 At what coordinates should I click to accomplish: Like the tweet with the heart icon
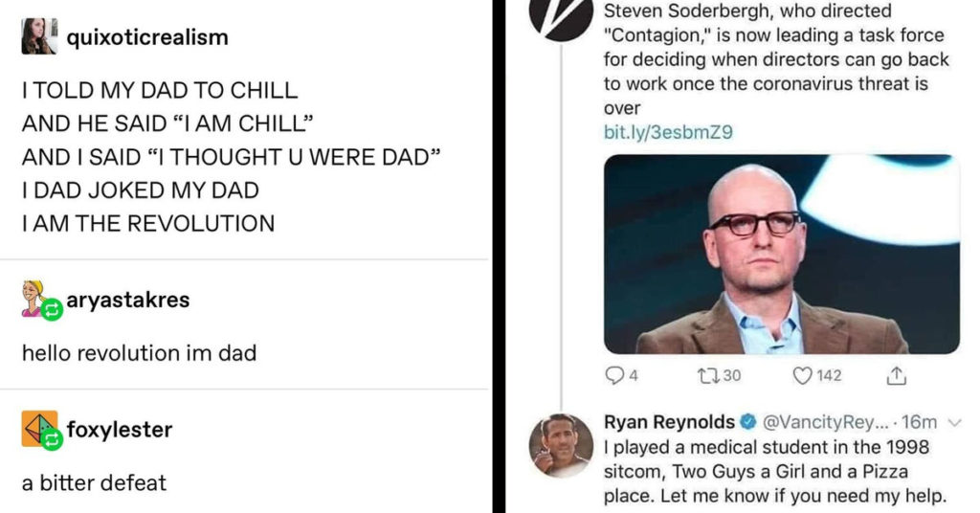802,375
